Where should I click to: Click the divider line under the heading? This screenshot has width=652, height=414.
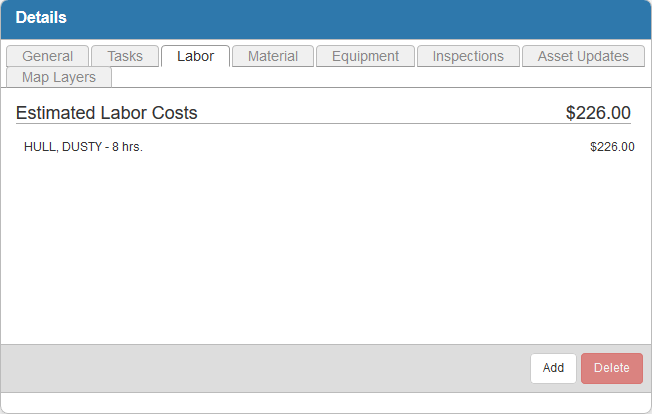click(325, 124)
